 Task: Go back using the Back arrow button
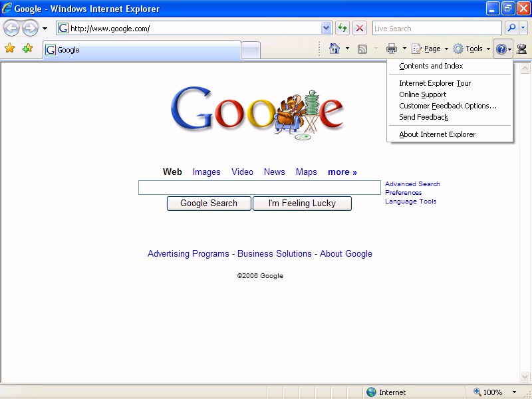pyautogui.click(x=12, y=29)
